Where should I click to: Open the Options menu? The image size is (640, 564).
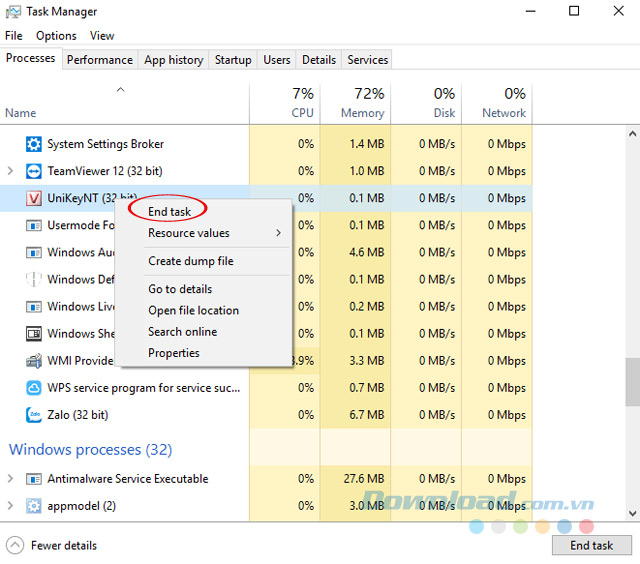point(56,35)
